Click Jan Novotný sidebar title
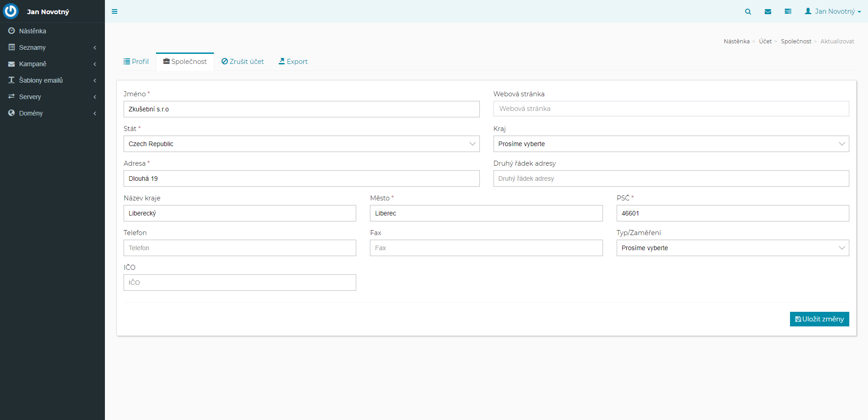This screenshot has height=420, width=868. 48,12
